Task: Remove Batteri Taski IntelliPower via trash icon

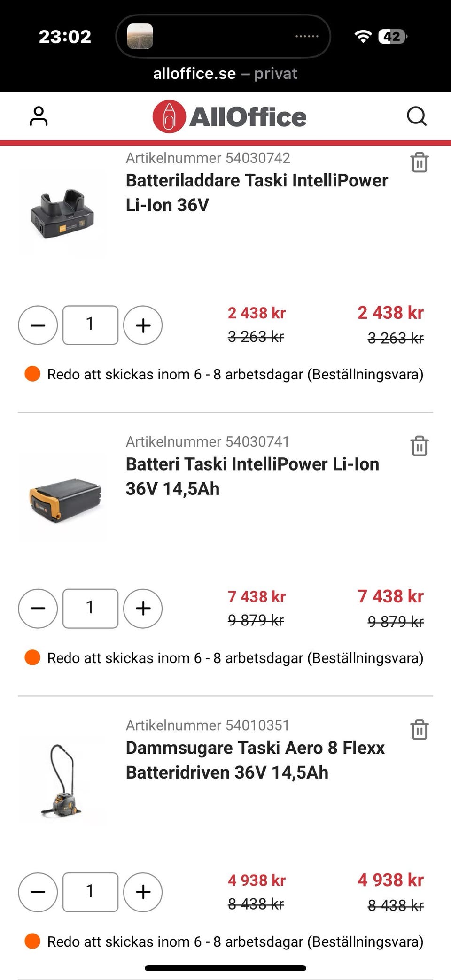Action: [x=419, y=447]
